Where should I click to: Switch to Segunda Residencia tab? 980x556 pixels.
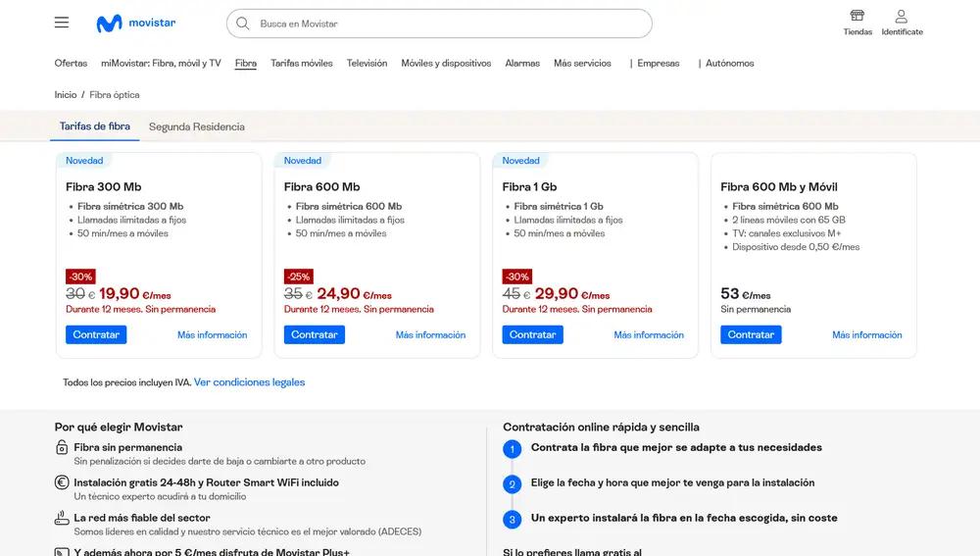tap(197, 126)
